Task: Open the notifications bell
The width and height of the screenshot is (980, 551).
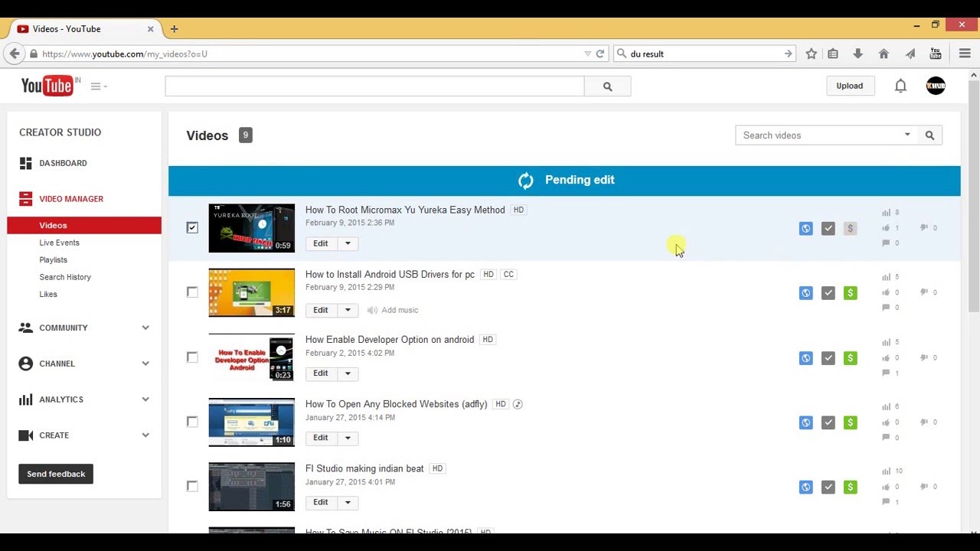Action: 900,86
